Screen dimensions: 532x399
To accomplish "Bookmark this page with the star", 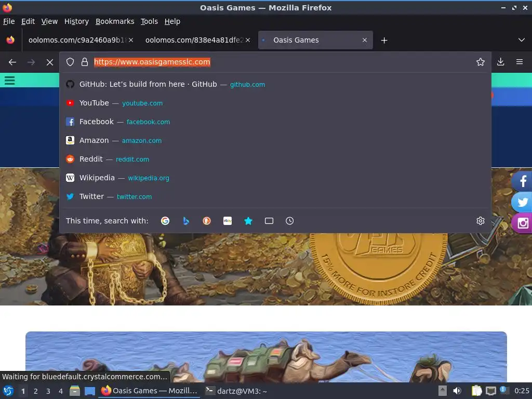I will pyautogui.click(x=480, y=62).
